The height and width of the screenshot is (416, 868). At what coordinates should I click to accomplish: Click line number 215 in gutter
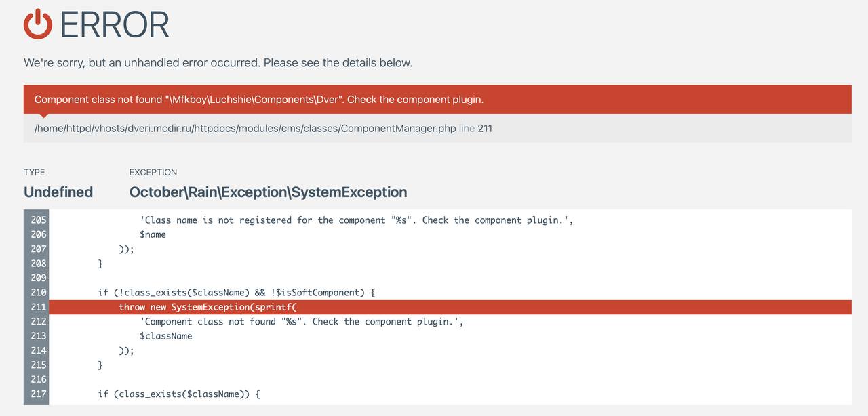coord(39,365)
